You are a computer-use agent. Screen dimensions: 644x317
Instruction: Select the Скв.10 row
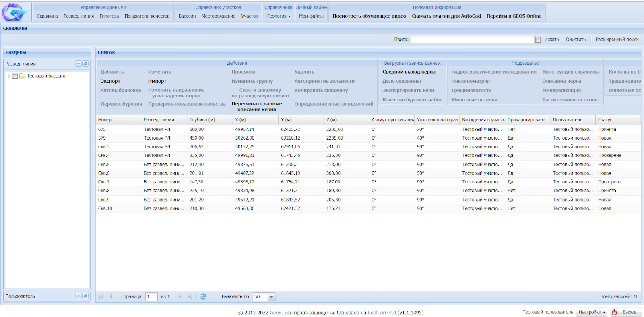point(368,208)
